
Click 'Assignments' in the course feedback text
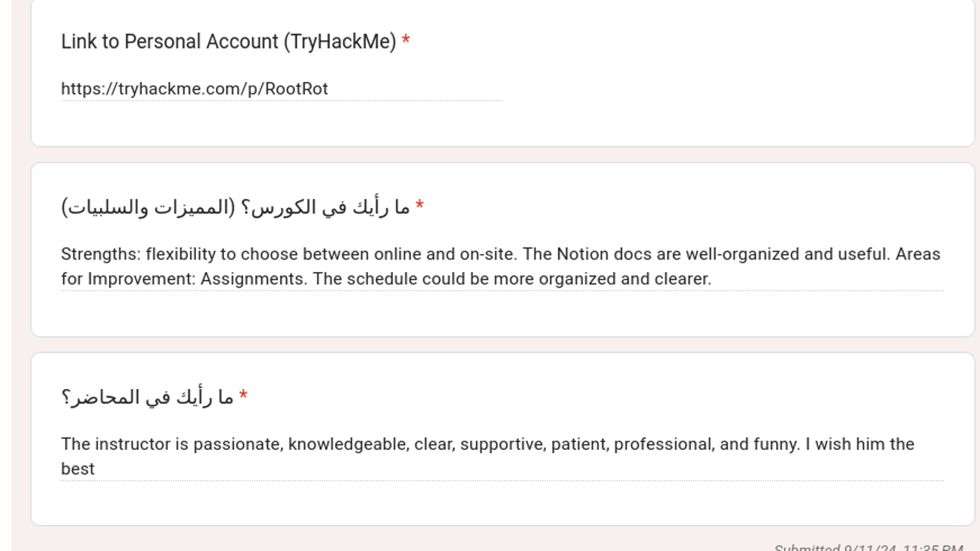click(x=252, y=279)
